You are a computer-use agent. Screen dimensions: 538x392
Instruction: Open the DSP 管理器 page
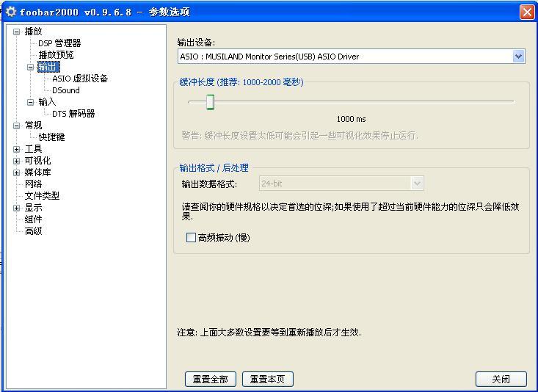59,43
